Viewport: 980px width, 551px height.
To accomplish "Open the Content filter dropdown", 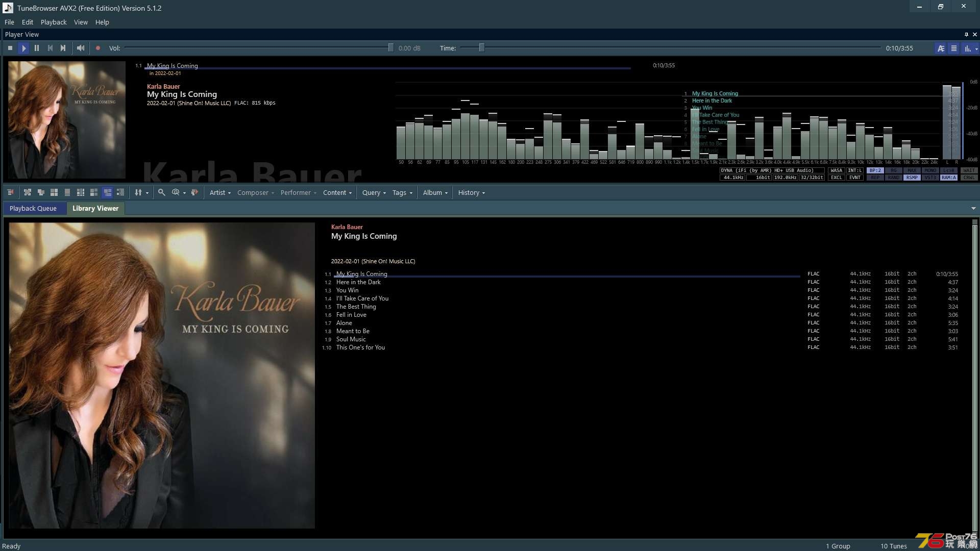I will tap(337, 192).
